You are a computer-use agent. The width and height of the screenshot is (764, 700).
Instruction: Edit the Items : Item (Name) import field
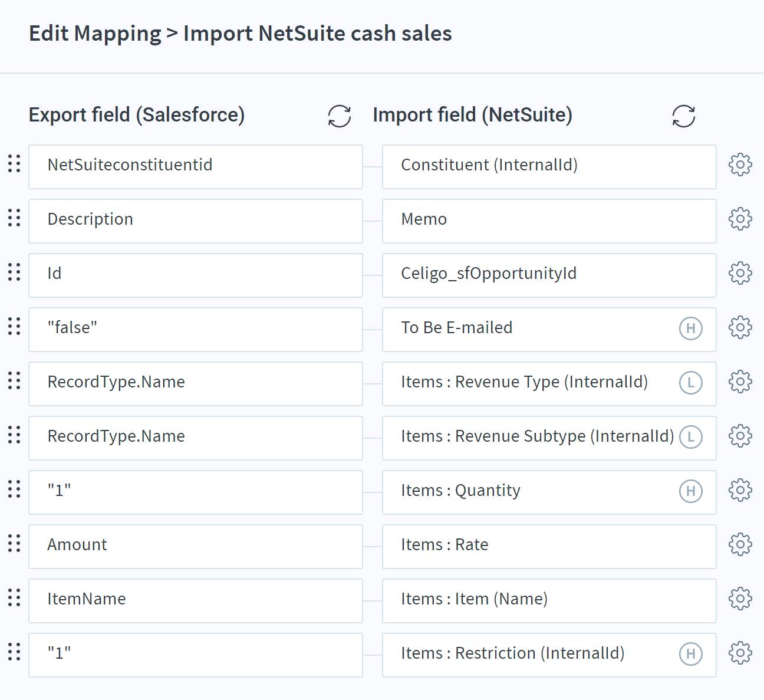[x=549, y=601]
